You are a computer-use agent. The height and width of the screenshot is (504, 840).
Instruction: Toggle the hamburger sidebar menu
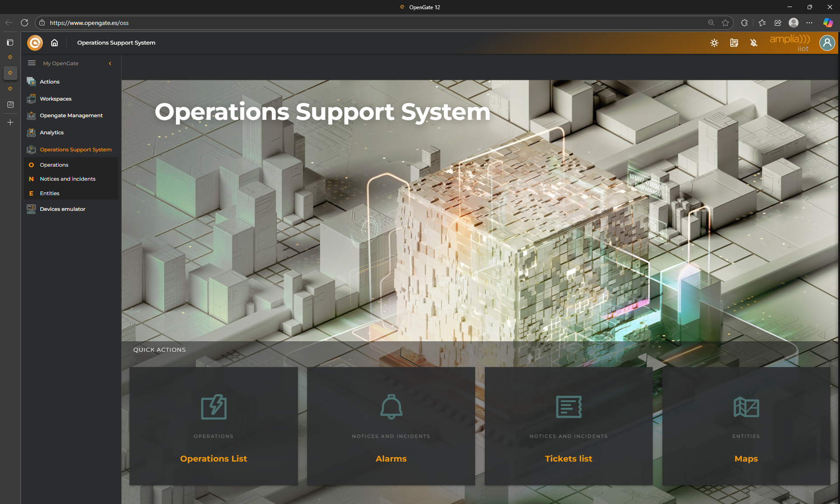(x=31, y=63)
